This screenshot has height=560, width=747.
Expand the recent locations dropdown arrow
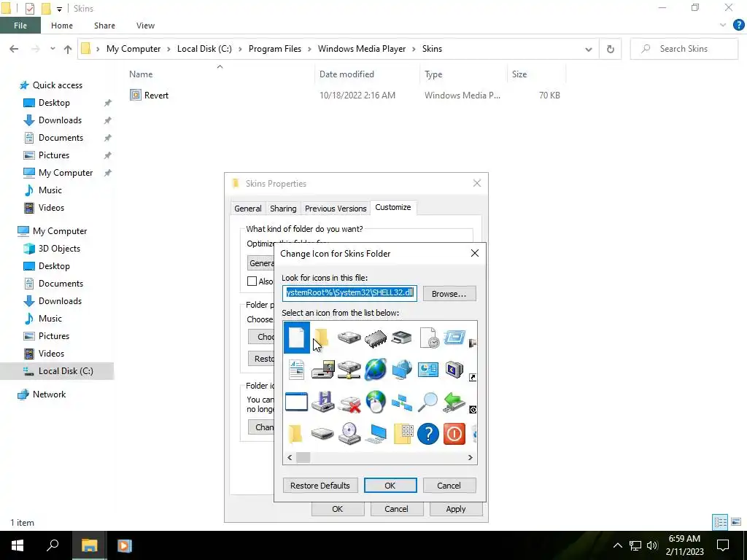[53, 49]
